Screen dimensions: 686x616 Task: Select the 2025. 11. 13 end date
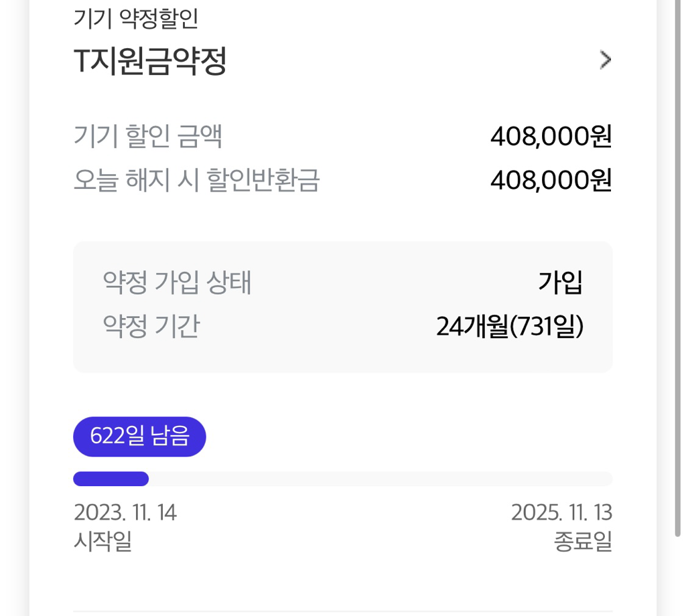(x=561, y=513)
